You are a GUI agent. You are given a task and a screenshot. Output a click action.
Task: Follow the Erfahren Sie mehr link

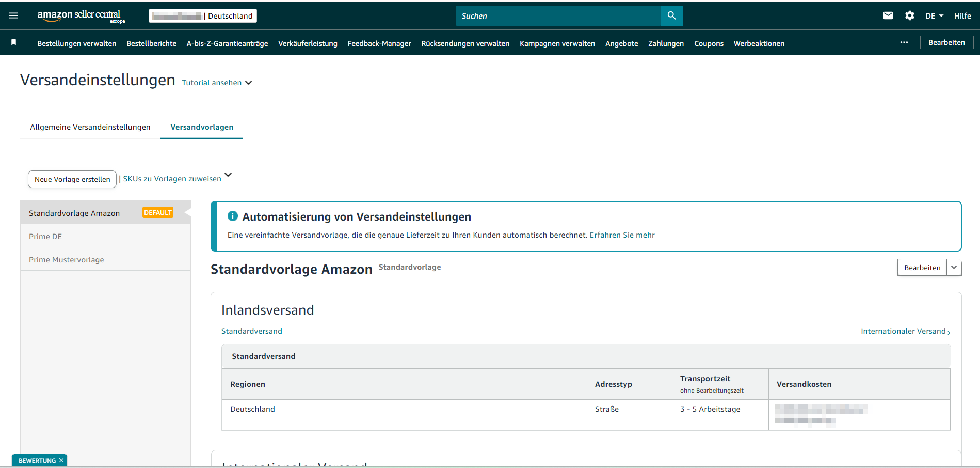pyautogui.click(x=622, y=235)
